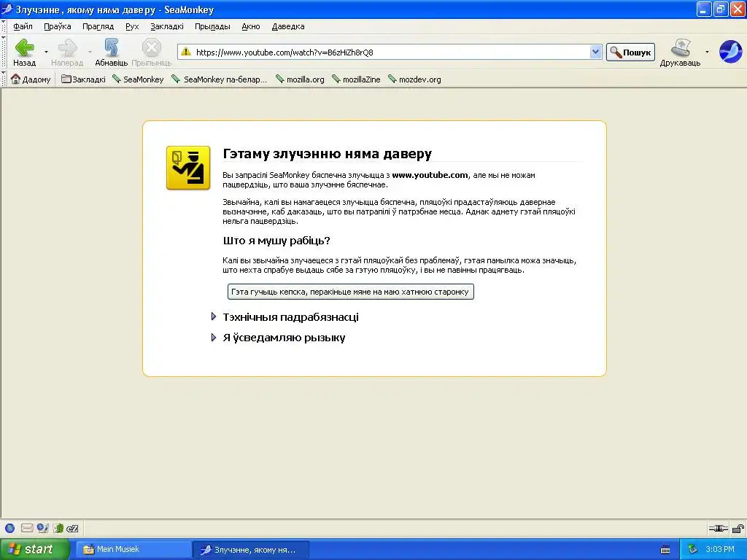Click the www.youtube.com bold text

tap(430, 175)
